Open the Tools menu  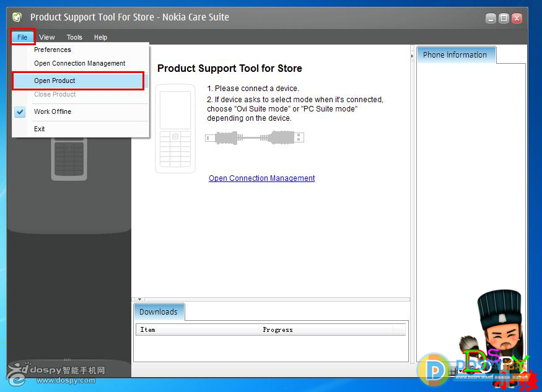74,37
